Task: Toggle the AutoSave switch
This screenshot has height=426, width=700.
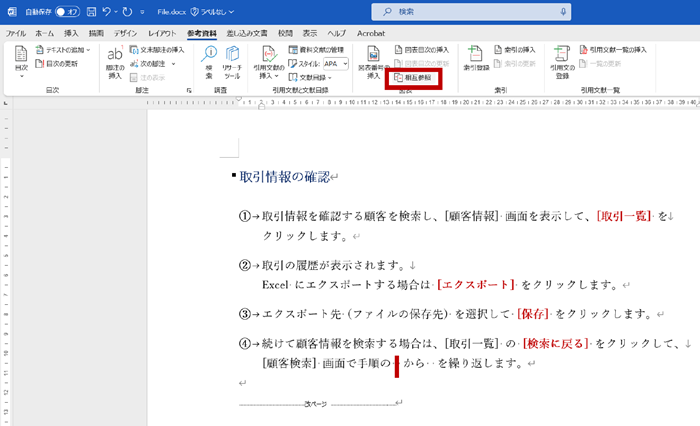Action: pyautogui.click(x=66, y=10)
